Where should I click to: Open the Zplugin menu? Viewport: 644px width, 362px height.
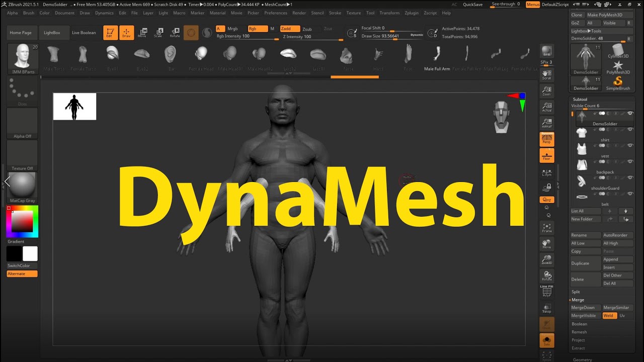(x=411, y=13)
